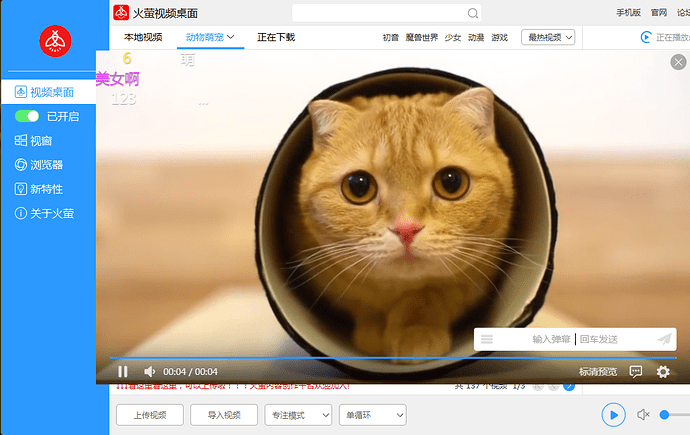Switch to the 本地视频 tab
This screenshot has width=690, height=435.
click(143, 37)
